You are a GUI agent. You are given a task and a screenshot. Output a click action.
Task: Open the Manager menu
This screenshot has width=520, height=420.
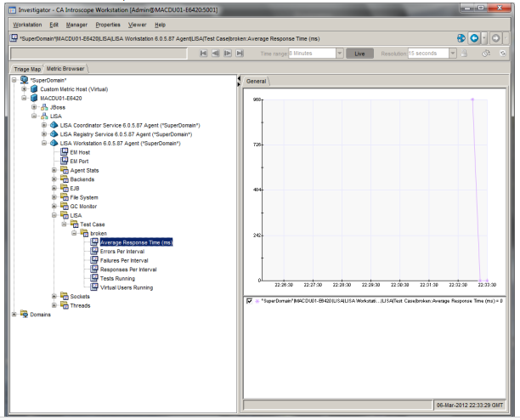tap(75, 24)
